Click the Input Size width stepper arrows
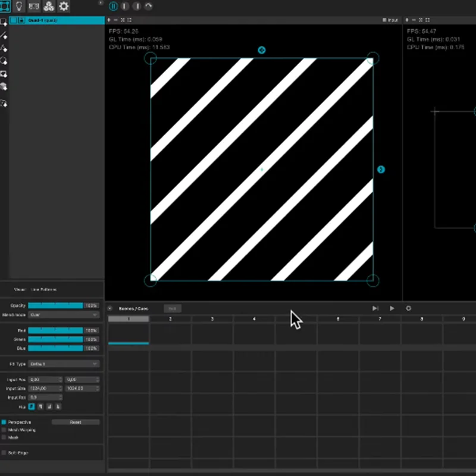This screenshot has width=476, height=476. coord(61,389)
